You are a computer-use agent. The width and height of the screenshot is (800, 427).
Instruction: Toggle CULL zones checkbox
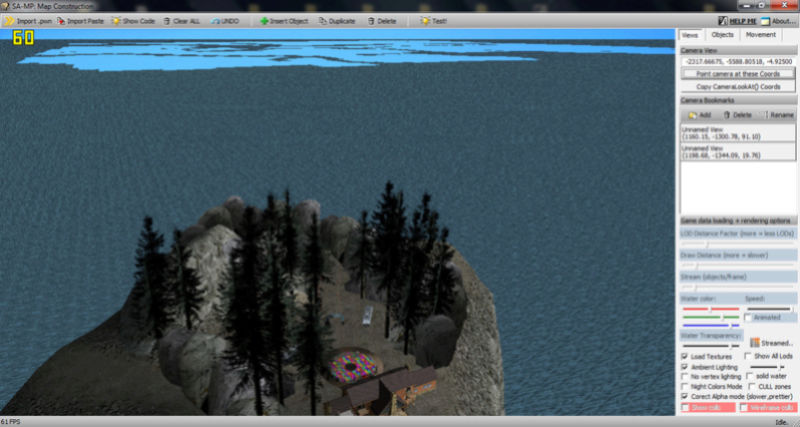point(751,387)
